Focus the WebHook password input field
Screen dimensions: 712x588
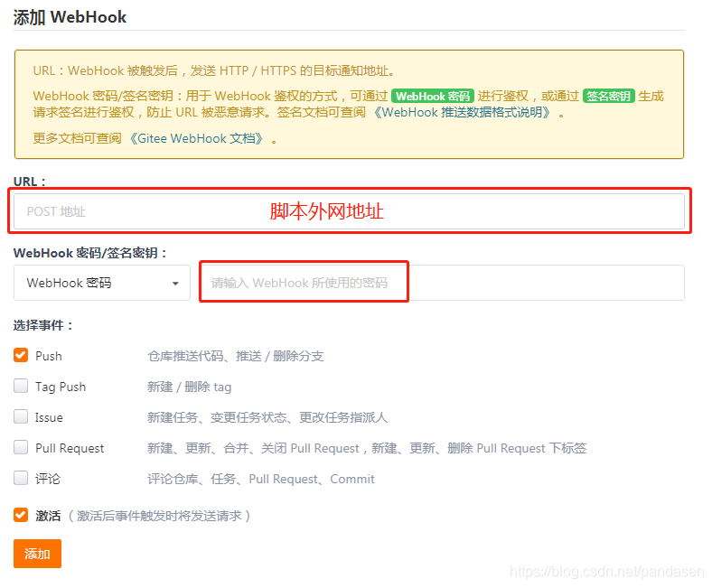coord(442,283)
